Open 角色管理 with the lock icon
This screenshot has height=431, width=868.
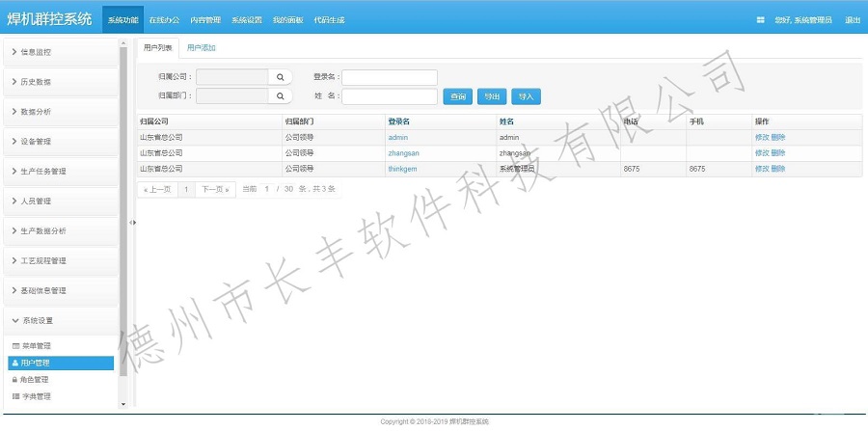click(36, 380)
